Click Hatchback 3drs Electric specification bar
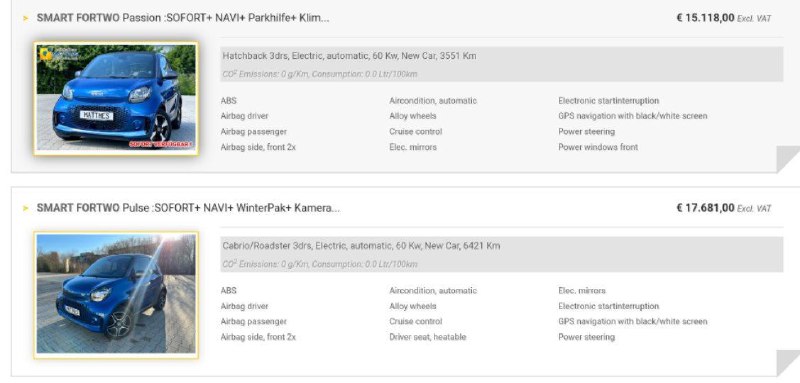 click(x=502, y=64)
